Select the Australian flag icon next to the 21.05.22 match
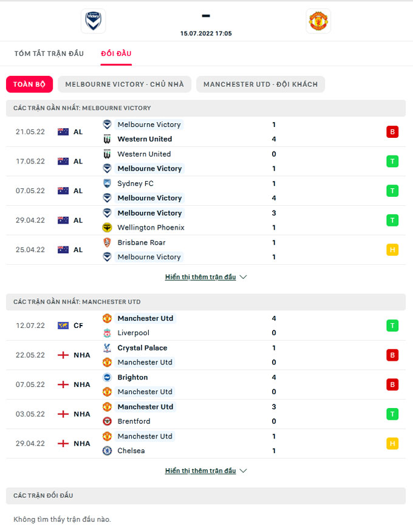Viewport: 413px width, 532px height. click(63, 131)
